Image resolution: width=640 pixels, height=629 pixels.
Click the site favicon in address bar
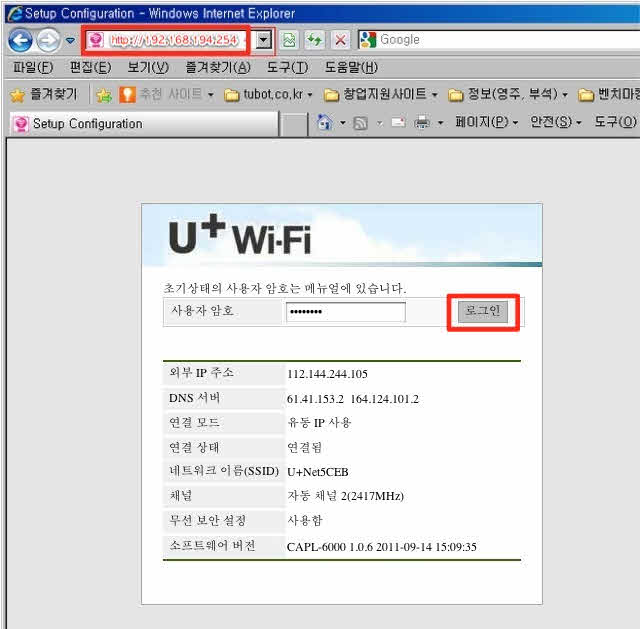96,40
